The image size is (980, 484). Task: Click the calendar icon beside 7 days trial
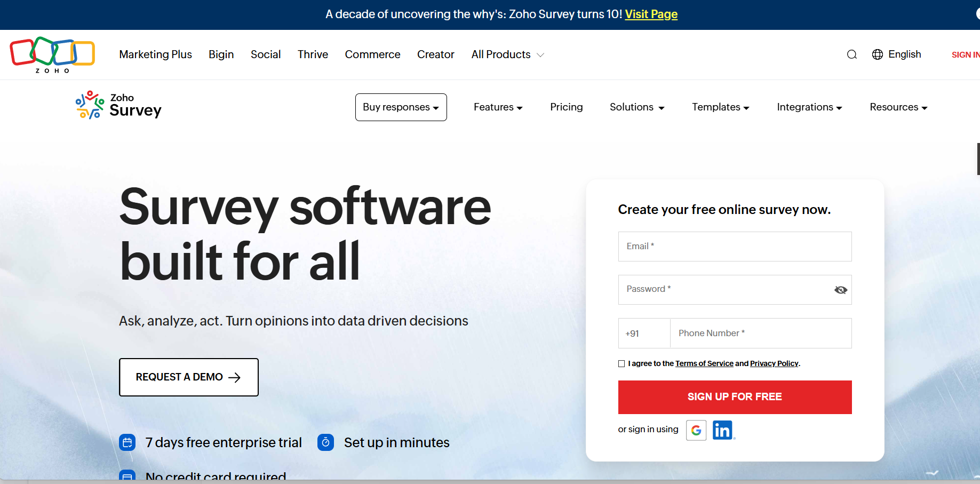tap(127, 442)
